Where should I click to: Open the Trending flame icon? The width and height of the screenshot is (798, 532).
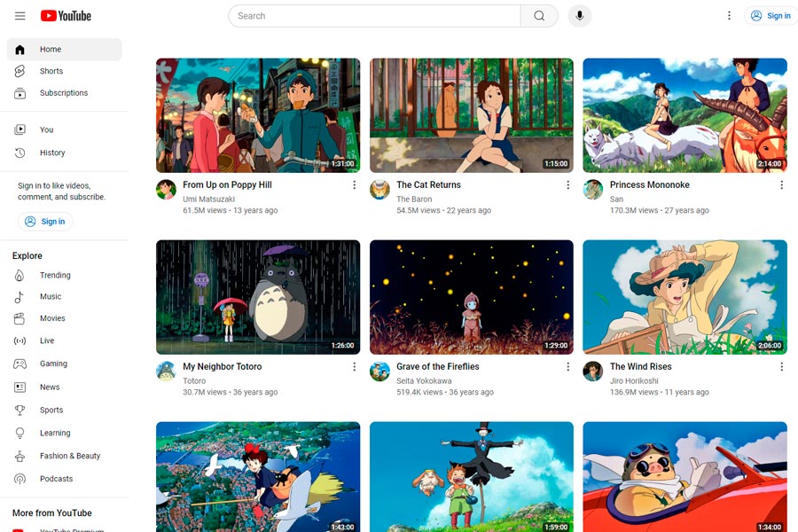(x=20, y=276)
